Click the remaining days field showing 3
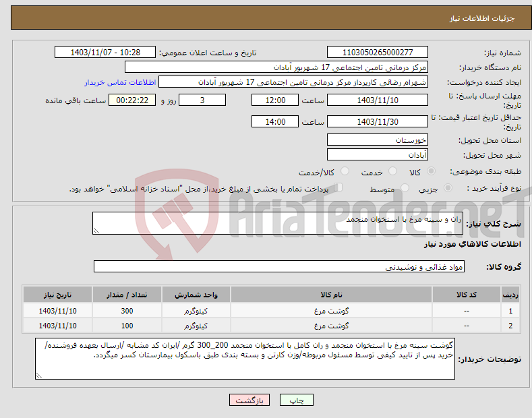Screen dimensions: 532x418 pos(202,100)
